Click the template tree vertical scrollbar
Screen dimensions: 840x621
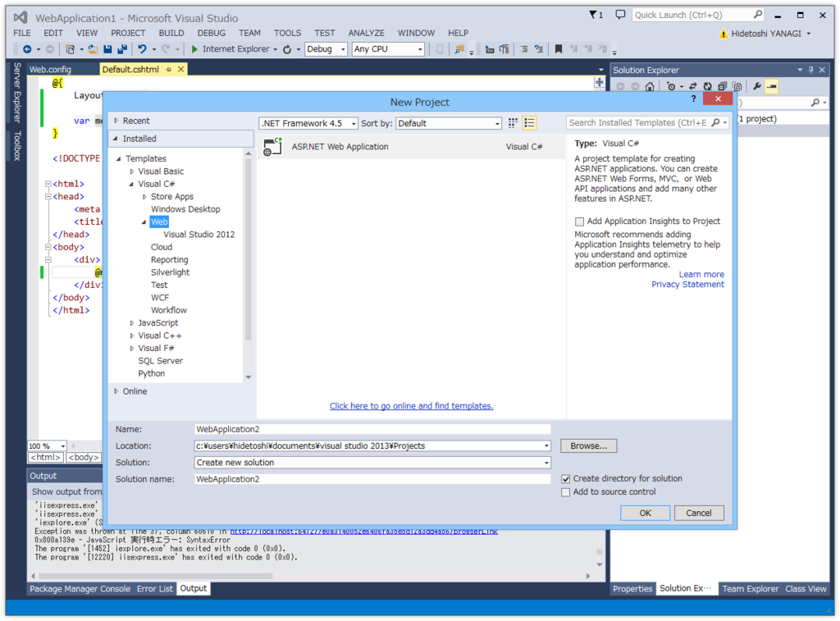[x=248, y=249]
